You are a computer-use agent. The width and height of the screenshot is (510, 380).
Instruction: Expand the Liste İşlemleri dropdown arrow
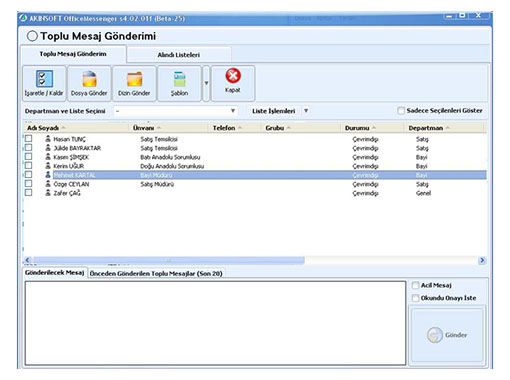pyautogui.click(x=306, y=111)
